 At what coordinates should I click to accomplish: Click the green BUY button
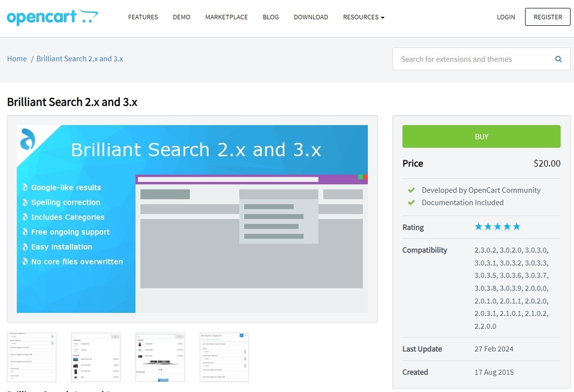(482, 136)
